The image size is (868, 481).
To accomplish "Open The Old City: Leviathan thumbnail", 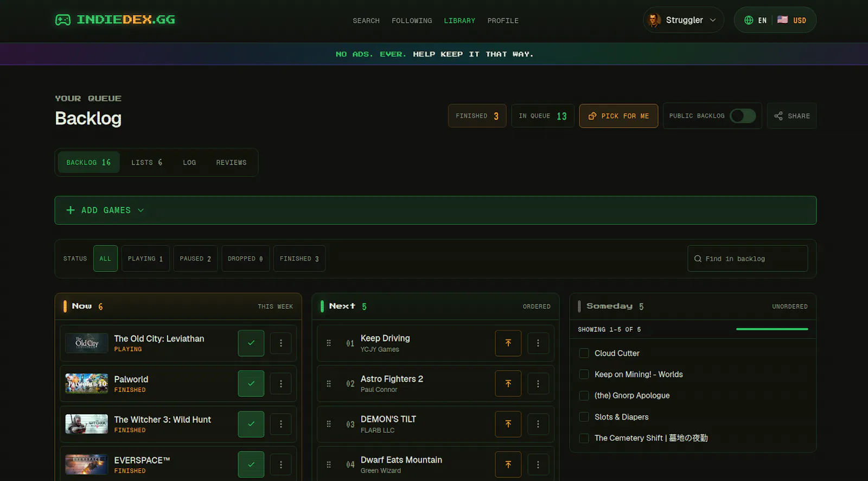I will coord(87,343).
